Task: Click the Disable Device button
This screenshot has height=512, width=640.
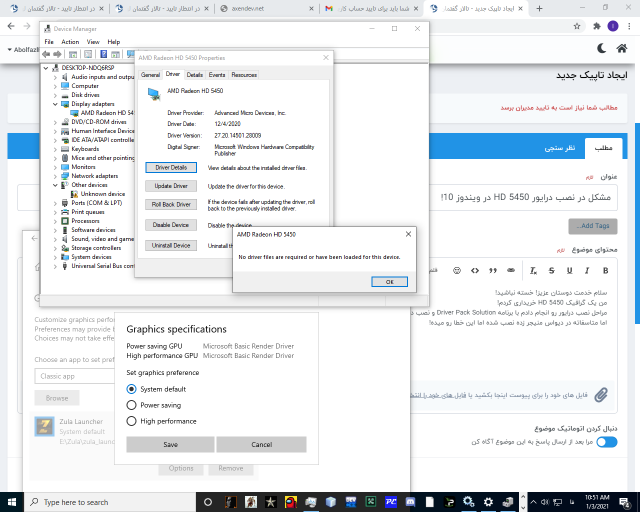Action: click(171, 225)
